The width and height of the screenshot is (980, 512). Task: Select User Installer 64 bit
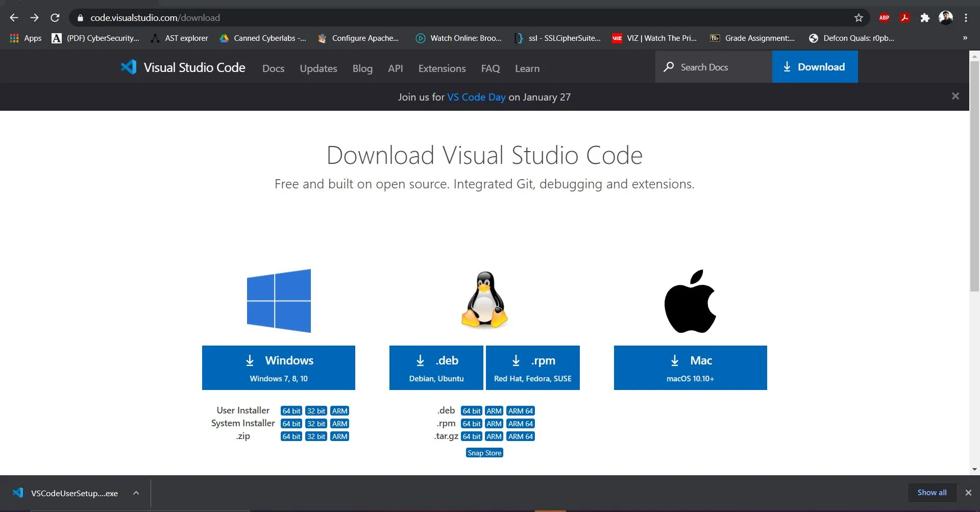point(291,411)
